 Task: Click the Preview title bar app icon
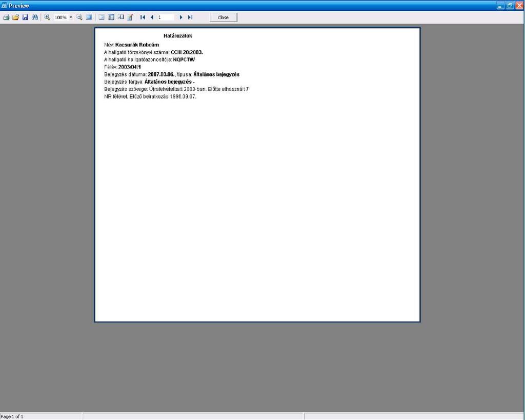tap(4, 6)
